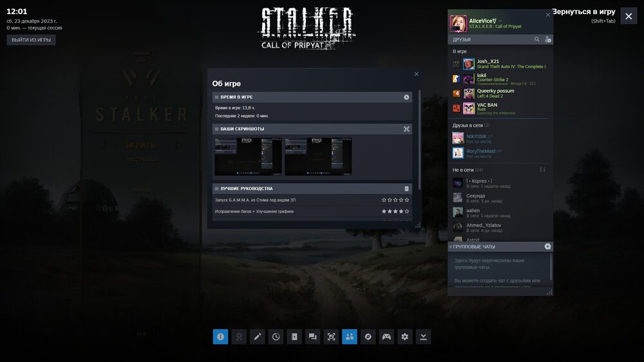Click the Об игре window vertical scrollbar
The image size is (644, 362).
click(x=419, y=140)
